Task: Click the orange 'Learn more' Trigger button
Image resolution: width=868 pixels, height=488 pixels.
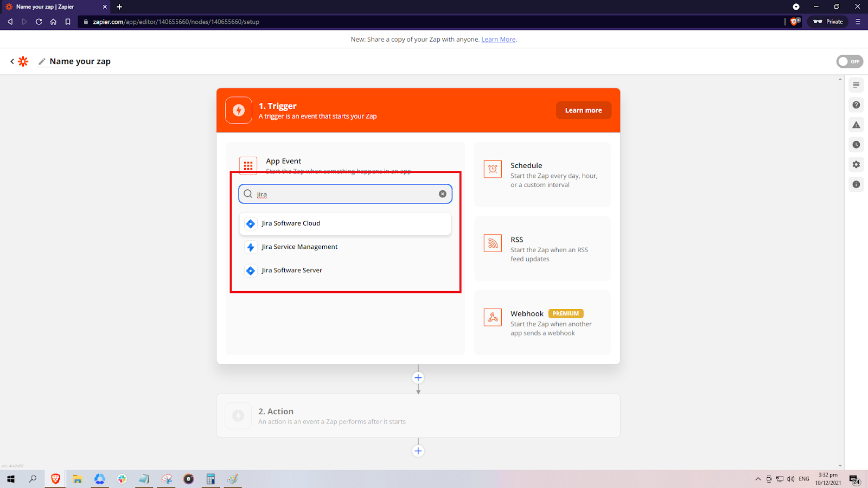Action: (x=583, y=110)
